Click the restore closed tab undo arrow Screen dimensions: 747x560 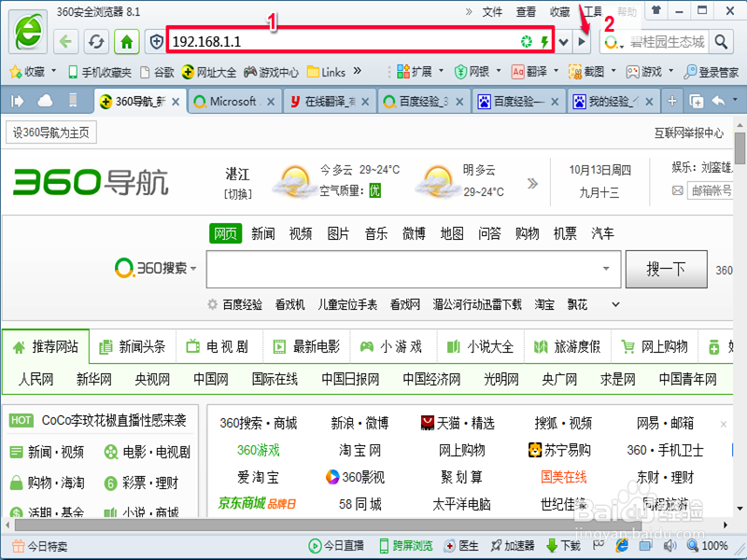718,101
